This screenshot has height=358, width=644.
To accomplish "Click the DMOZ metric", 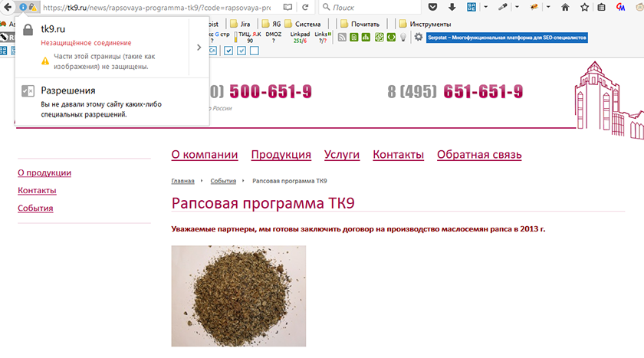I will (x=274, y=38).
